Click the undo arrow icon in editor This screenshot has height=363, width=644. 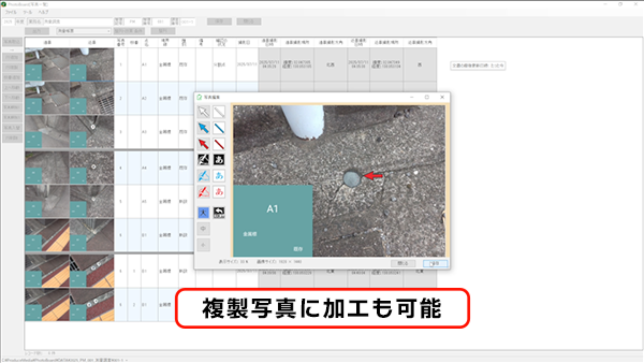click(x=219, y=213)
